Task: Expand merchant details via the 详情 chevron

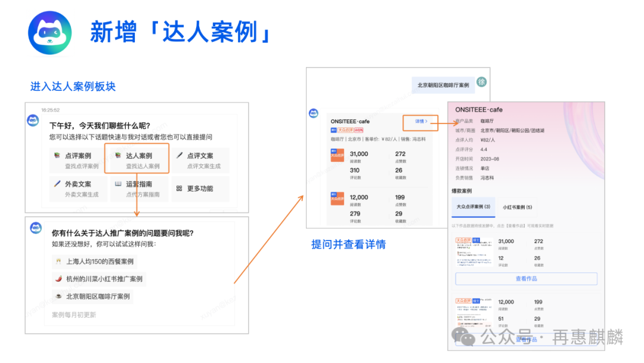Action: pyautogui.click(x=421, y=121)
